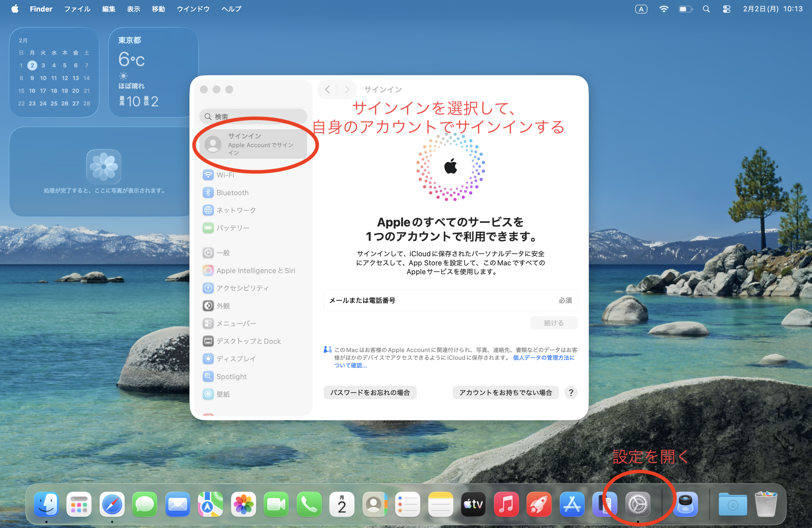Launch FaceTime from the Dock
This screenshot has height=528, width=812.
click(276, 504)
